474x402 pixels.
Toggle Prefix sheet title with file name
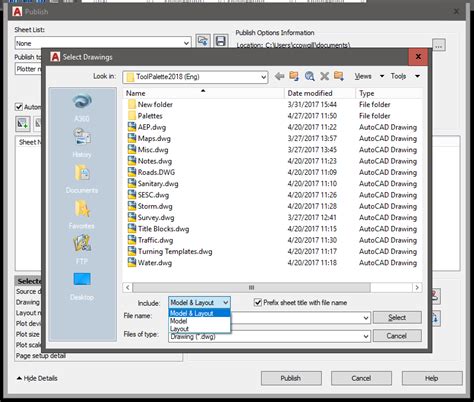[258, 303]
